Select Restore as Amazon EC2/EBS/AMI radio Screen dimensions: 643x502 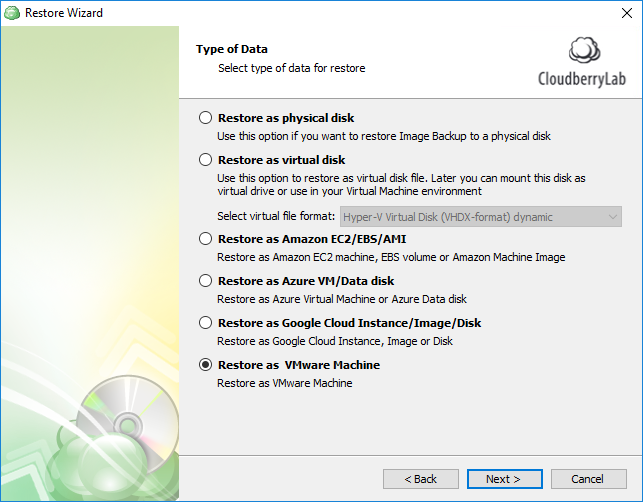pos(205,239)
